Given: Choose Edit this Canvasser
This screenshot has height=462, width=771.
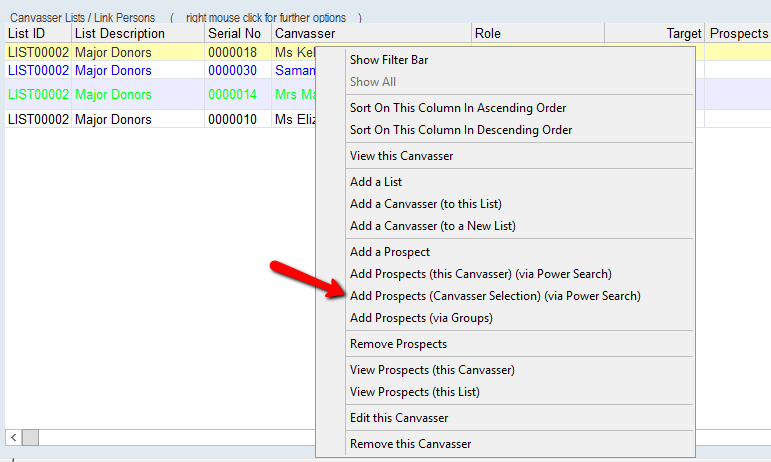Looking at the screenshot, I should pyautogui.click(x=399, y=418).
